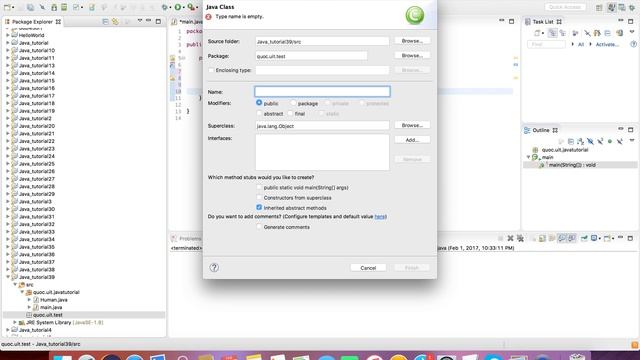This screenshot has width=640, height=360.
Task: Click the Debug bug icon in toolbar
Action: point(164,7)
